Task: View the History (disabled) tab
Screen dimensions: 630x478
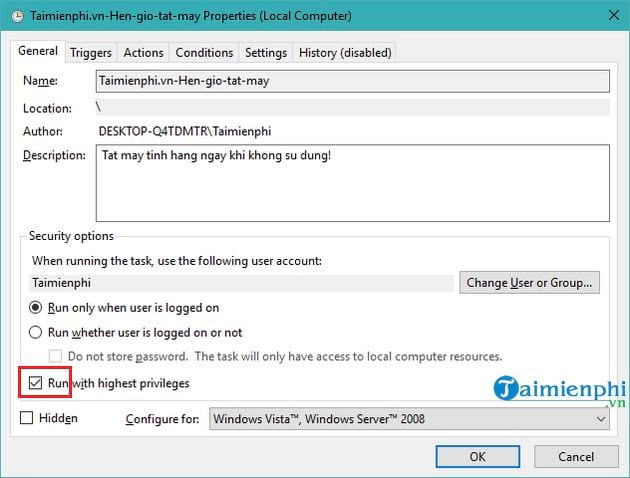Action: pyautogui.click(x=345, y=53)
